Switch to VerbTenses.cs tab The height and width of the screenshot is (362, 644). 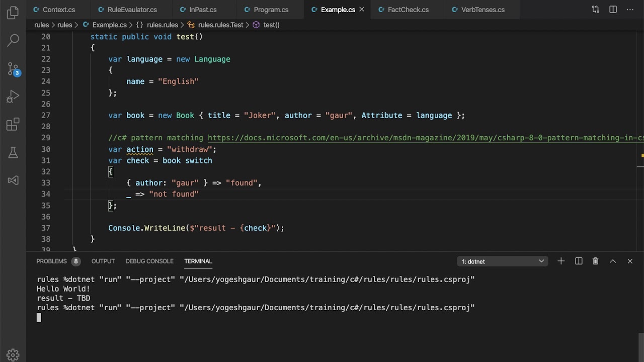[x=482, y=10]
